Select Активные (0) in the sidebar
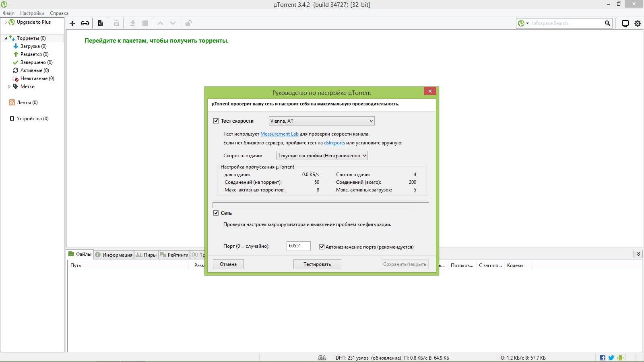Screen dimensions: 644x362 [x=35, y=70]
